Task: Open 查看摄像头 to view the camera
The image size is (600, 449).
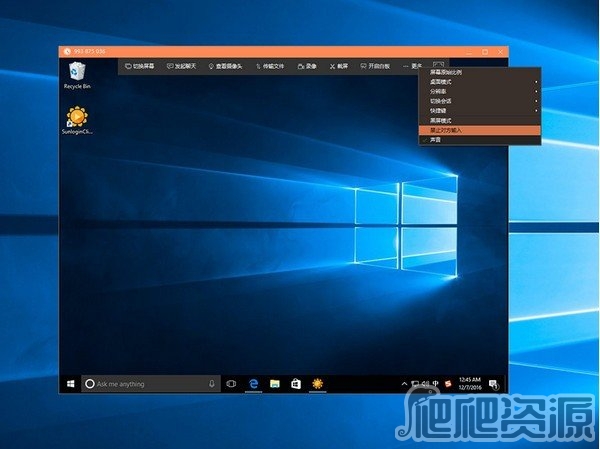Action: [x=225, y=66]
